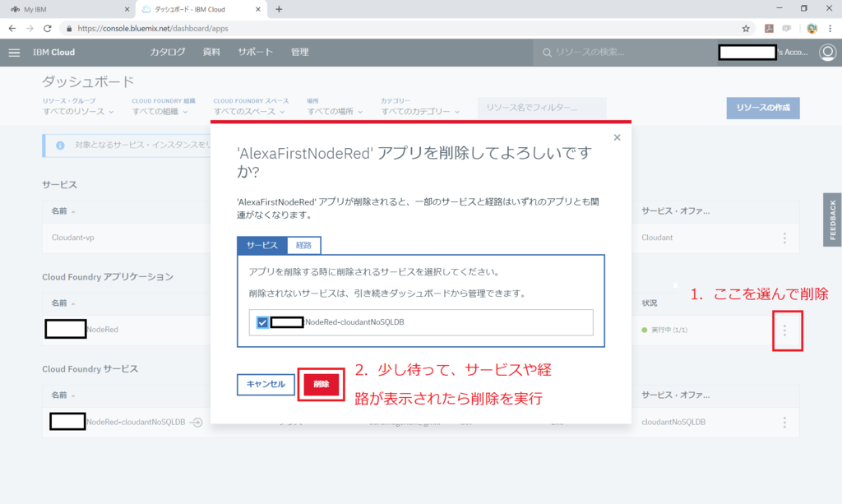
Task: Open the 管理 menu
Action: [x=299, y=52]
